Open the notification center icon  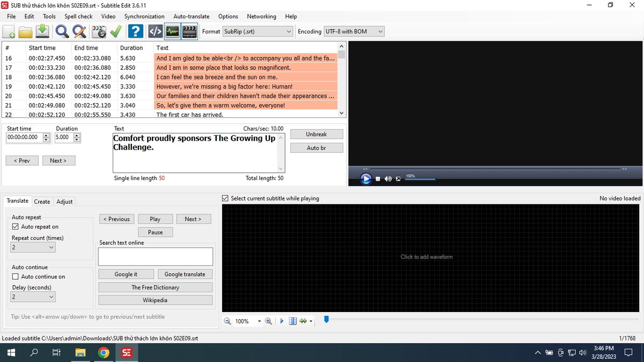628,352
